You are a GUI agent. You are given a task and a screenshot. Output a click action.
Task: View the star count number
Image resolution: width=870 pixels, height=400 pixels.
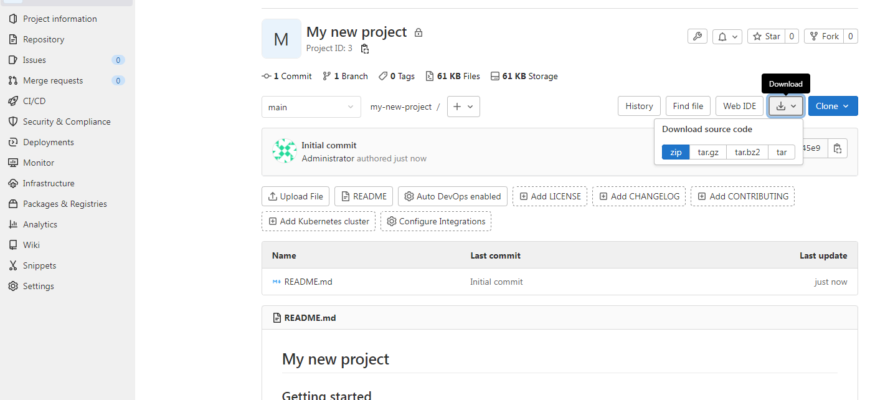coord(792,37)
